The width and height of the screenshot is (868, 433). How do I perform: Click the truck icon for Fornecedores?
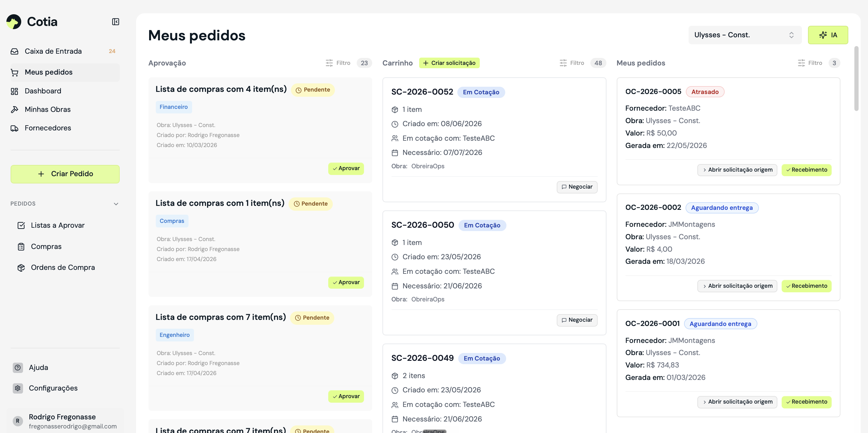(15, 128)
